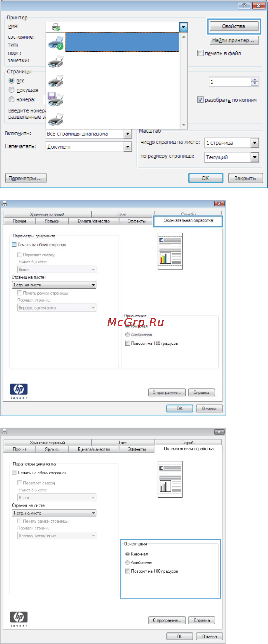Click the small printer icon in the name field

55,27
